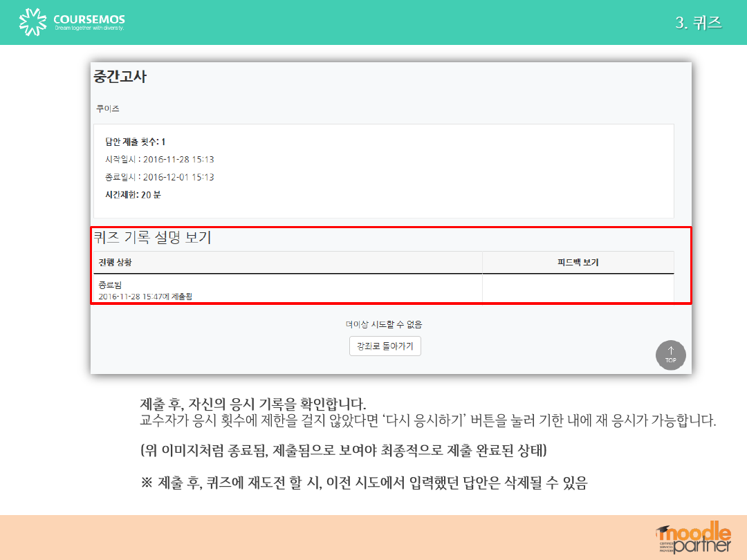Select the 피드백 보기 column header
Viewport: 747px width, 560px height.
click(578, 263)
